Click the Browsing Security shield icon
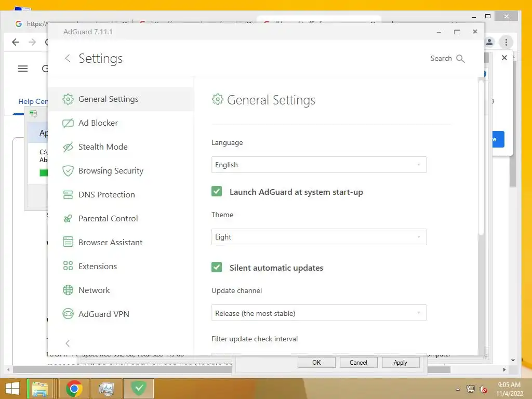 pyautogui.click(x=68, y=170)
